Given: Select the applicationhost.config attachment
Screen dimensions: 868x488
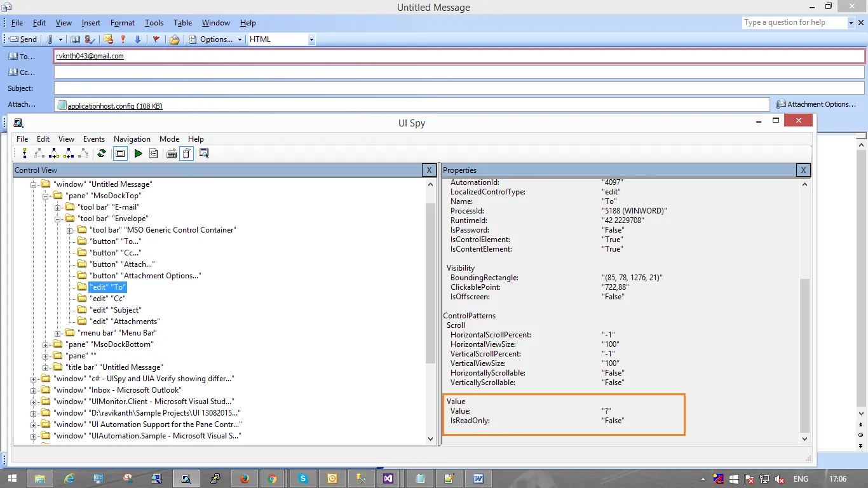Looking at the screenshot, I should click(109, 106).
